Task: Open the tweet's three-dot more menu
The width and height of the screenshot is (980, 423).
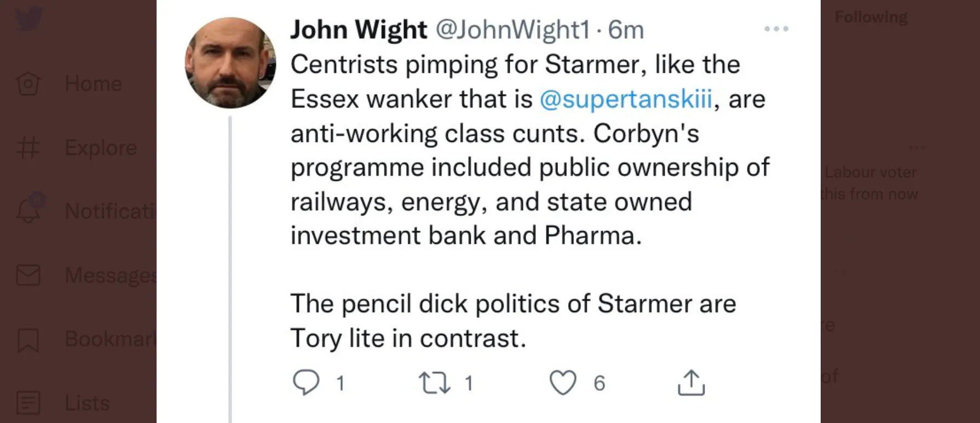Action: click(776, 28)
